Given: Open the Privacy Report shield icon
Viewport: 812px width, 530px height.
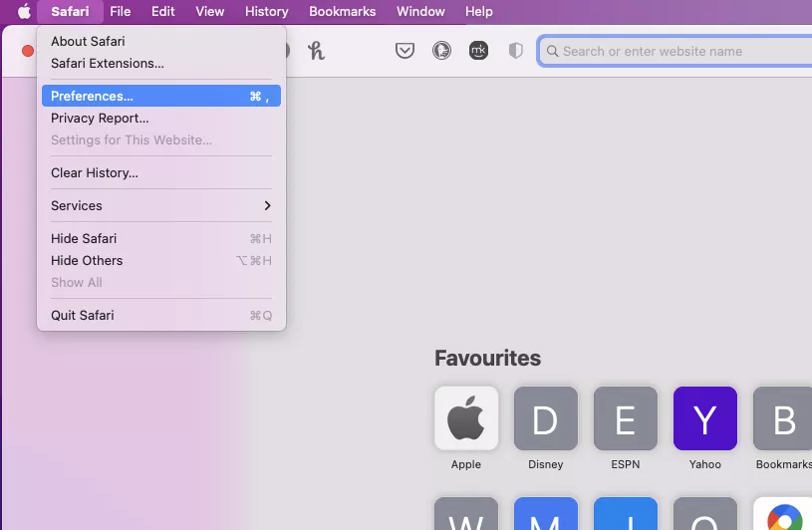Looking at the screenshot, I should (x=515, y=51).
